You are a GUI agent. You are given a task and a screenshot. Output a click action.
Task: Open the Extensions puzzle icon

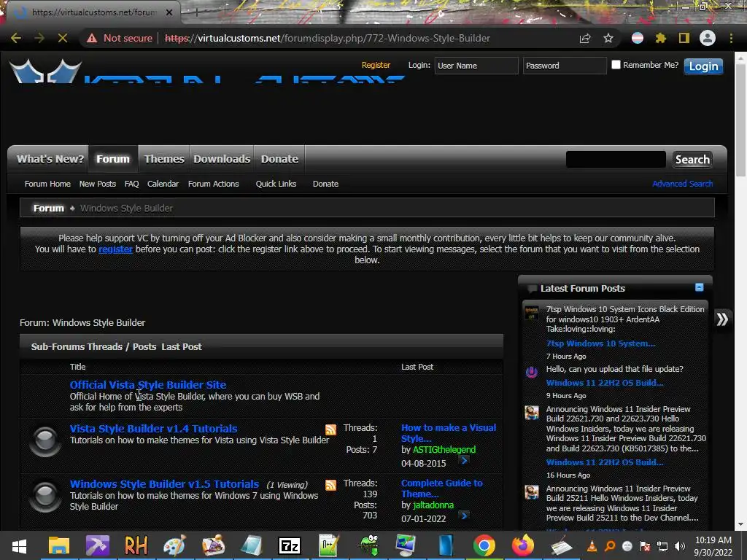[x=661, y=38]
